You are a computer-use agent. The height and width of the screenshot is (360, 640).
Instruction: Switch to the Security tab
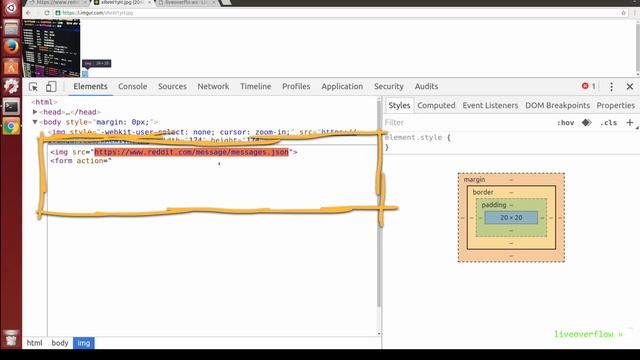(x=389, y=87)
